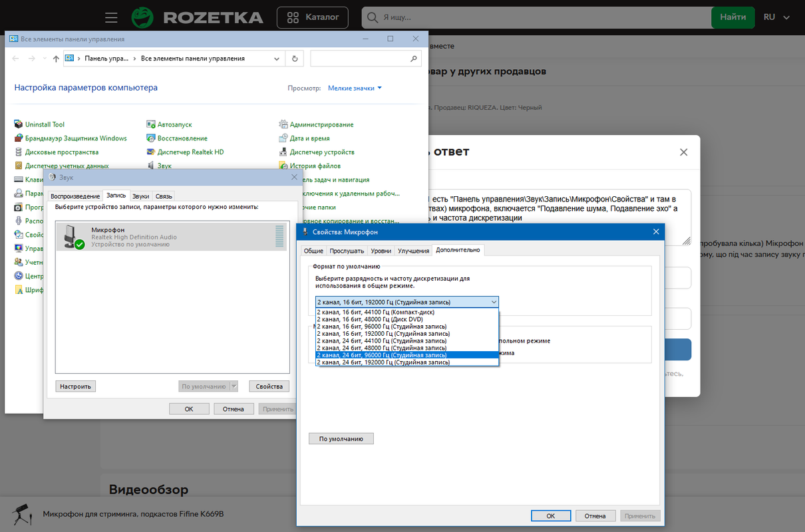Open the RU language dropdown on Rozetka
This screenshot has width=805, height=532.
(776, 17)
